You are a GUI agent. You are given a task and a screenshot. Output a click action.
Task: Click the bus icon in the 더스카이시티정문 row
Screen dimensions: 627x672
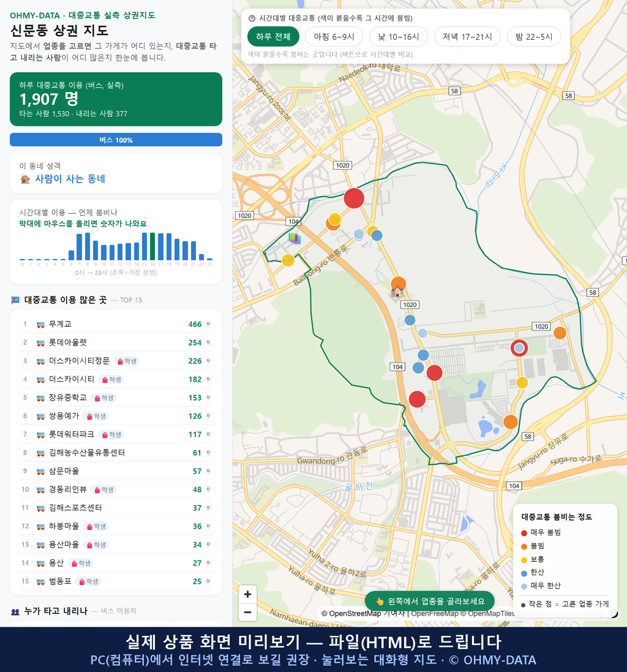(41, 361)
